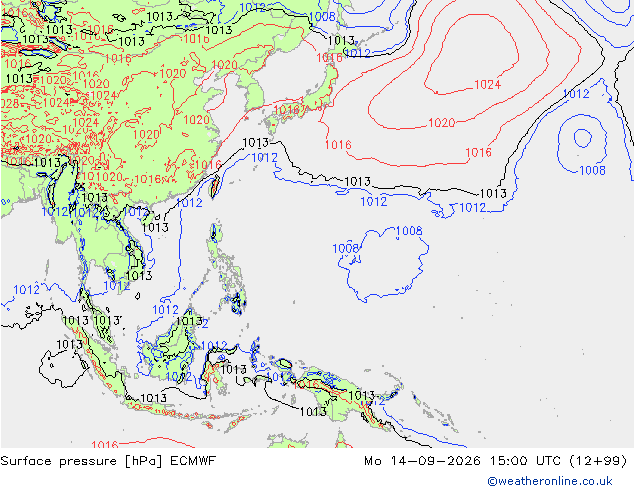Image resolution: width=634 pixels, height=490 pixels.
Task: Click the small innermost blue circle of the eastern low
Action: pyautogui.click(x=583, y=138)
